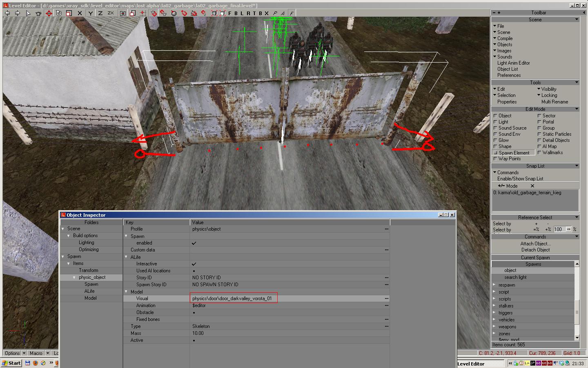
Task: Open Light Anim Editor
Action: click(513, 63)
